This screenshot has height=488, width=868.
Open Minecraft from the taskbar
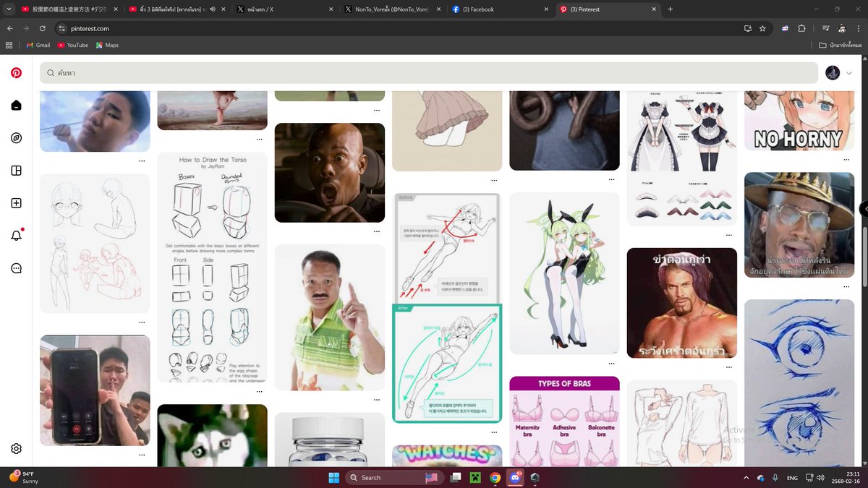[475, 477]
